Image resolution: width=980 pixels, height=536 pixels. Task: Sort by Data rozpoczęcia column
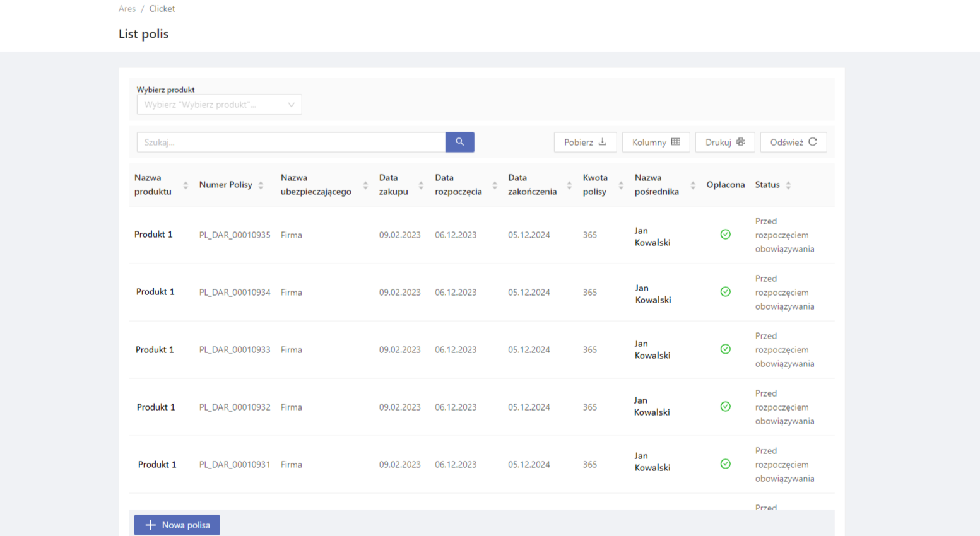pos(495,185)
